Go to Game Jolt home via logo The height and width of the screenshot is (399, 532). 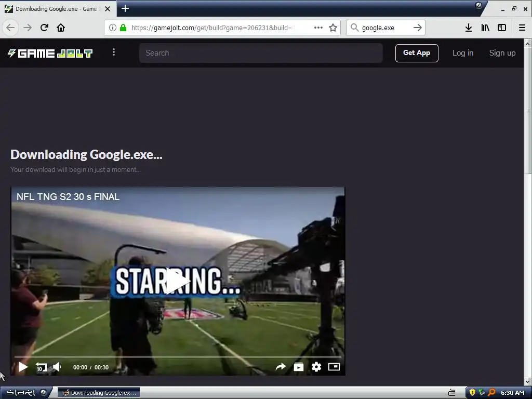[50, 54]
